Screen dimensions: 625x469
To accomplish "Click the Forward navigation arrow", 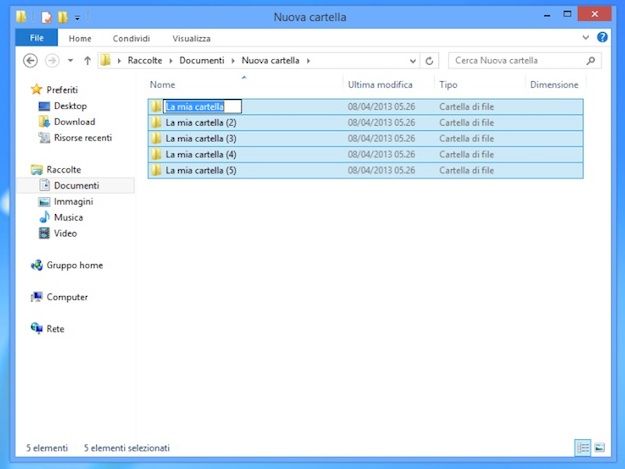I will tap(52, 61).
